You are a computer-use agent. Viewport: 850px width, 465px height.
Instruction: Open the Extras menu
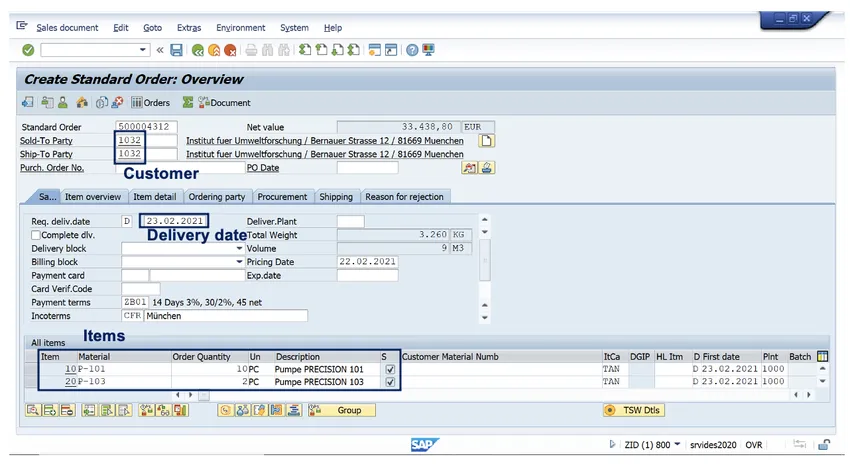(189, 28)
